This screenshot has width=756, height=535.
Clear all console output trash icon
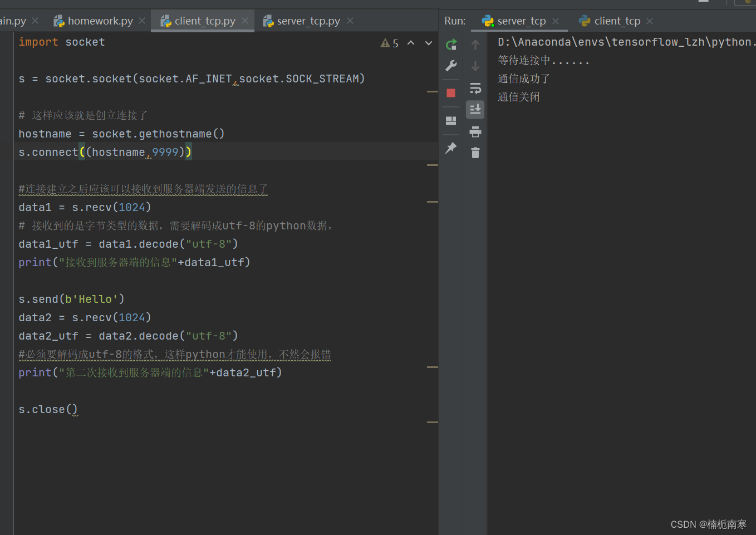pos(475,153)
